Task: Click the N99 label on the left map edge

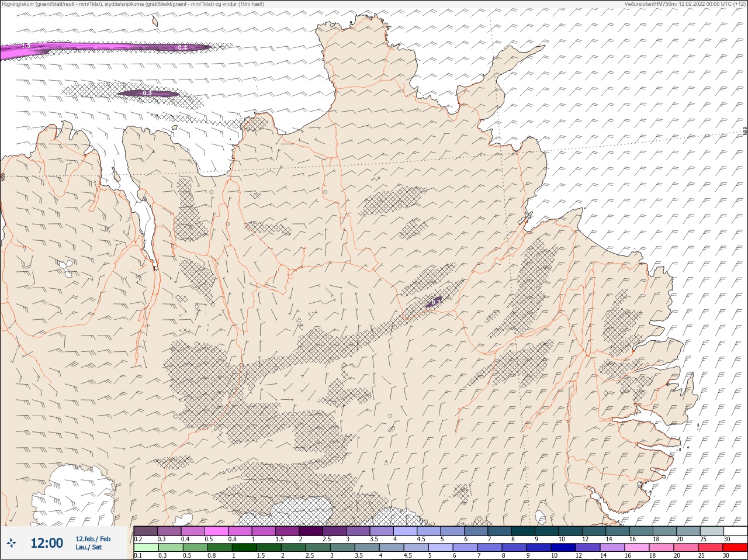Action: (3, 176)
